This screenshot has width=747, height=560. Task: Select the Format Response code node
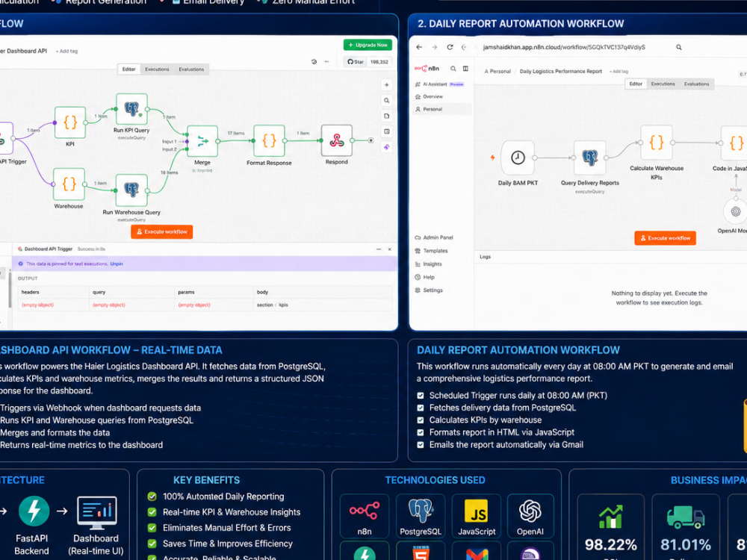pos(269,140)
